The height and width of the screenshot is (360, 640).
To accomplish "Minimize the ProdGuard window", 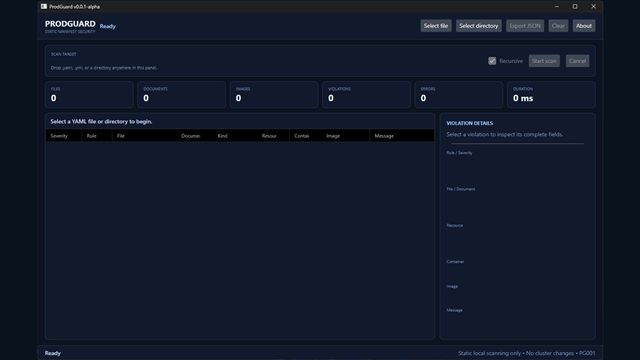I will (x=557, y=7).
